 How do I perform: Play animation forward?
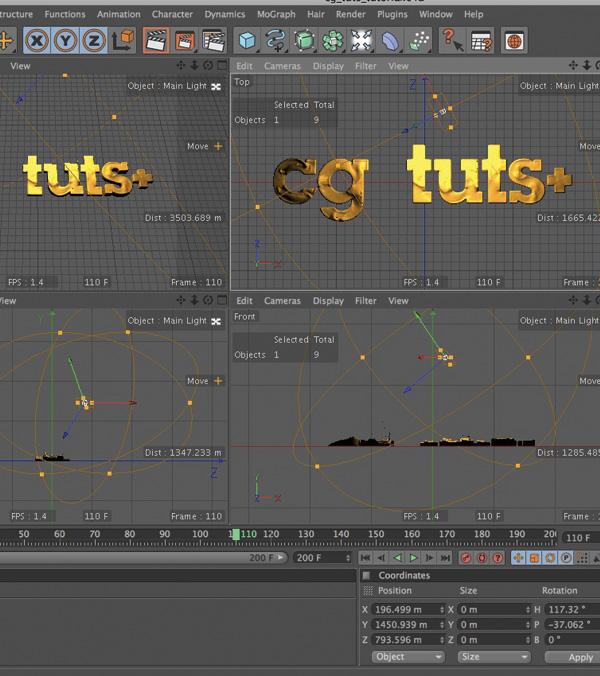[413, 558]
